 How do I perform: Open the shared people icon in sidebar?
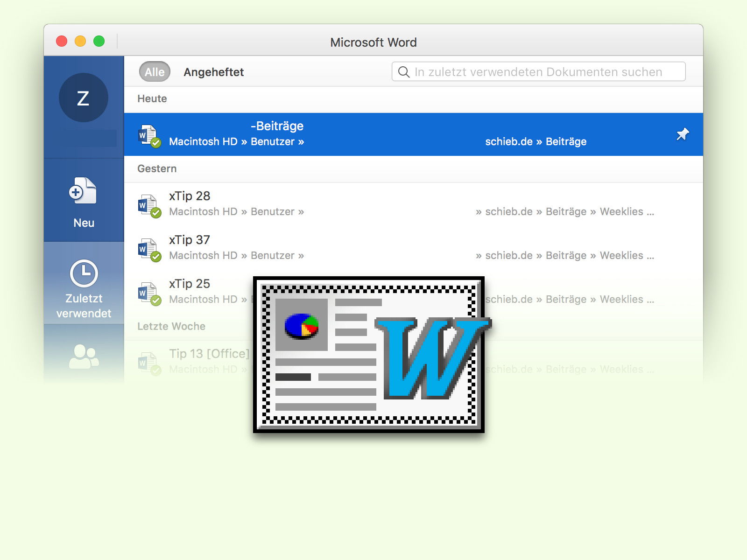click(x=84, y=357)
